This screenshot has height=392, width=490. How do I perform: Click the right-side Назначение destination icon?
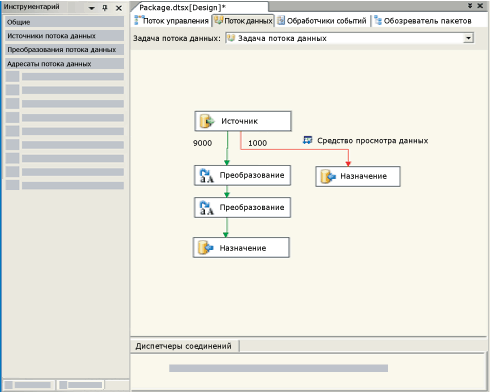pos(328,176)
